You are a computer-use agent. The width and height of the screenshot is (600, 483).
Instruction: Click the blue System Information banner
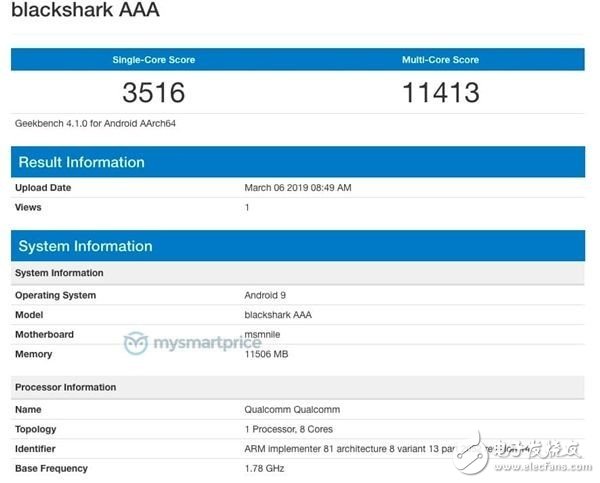click(x=298, y=246)
